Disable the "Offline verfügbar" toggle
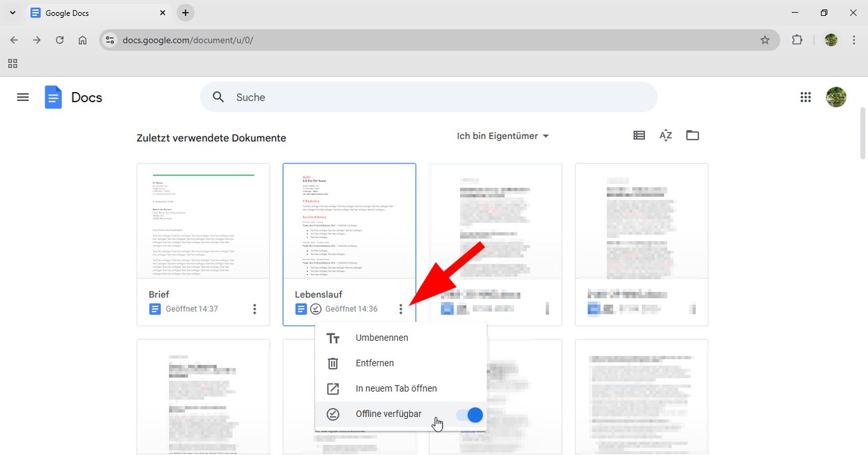 coord(470,414)
